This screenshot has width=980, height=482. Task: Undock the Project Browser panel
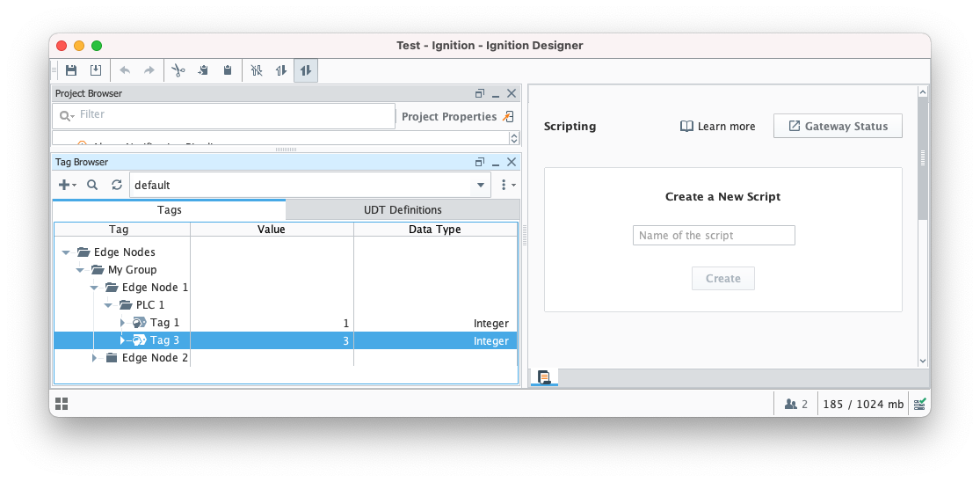[x=480, y=94]
